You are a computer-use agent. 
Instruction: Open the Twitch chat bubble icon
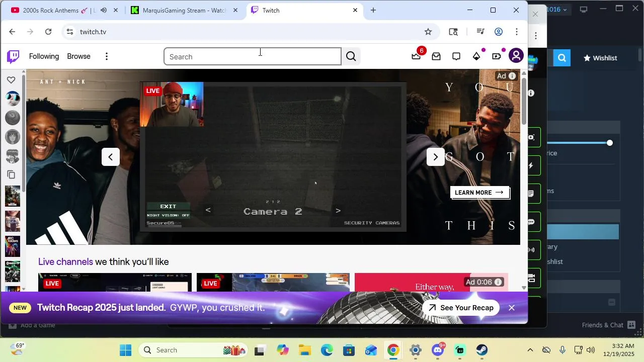point(456,56)
